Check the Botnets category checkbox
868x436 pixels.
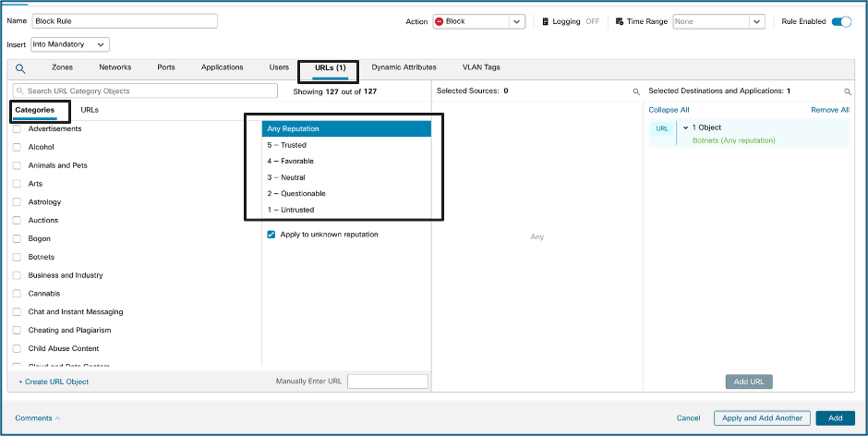[x=18, y=257]
